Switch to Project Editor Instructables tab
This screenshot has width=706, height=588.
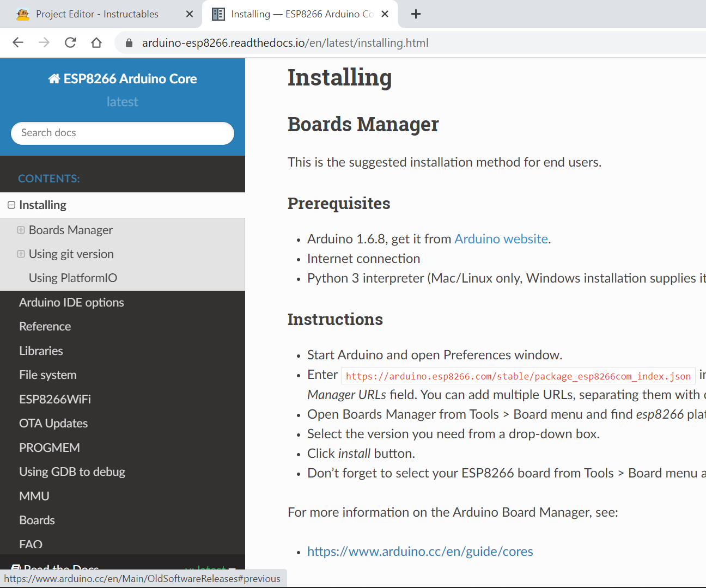click(97, 14)
